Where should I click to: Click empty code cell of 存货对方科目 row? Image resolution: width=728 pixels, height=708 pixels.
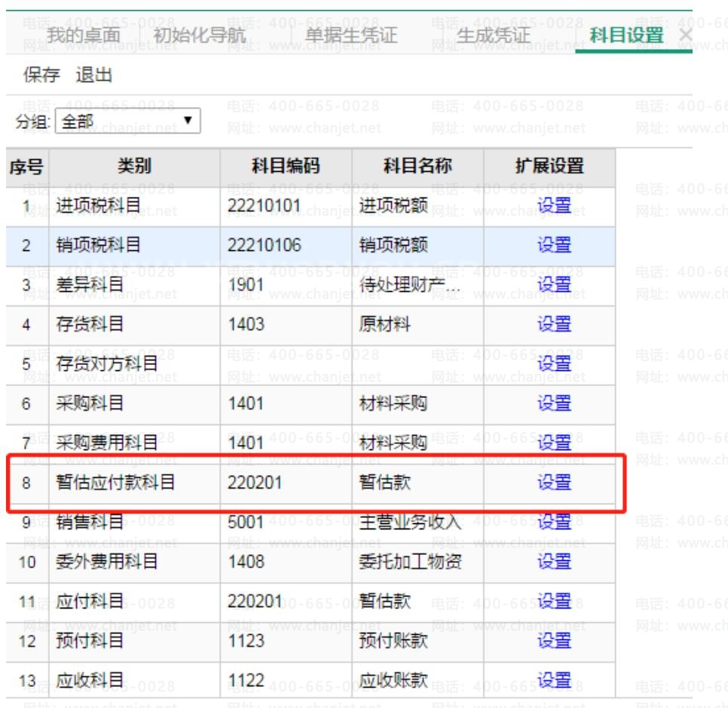point(286,365)
